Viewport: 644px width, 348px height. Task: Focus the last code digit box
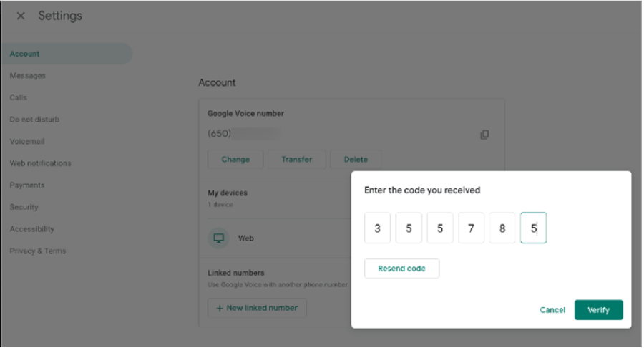(x=533, y=228)
